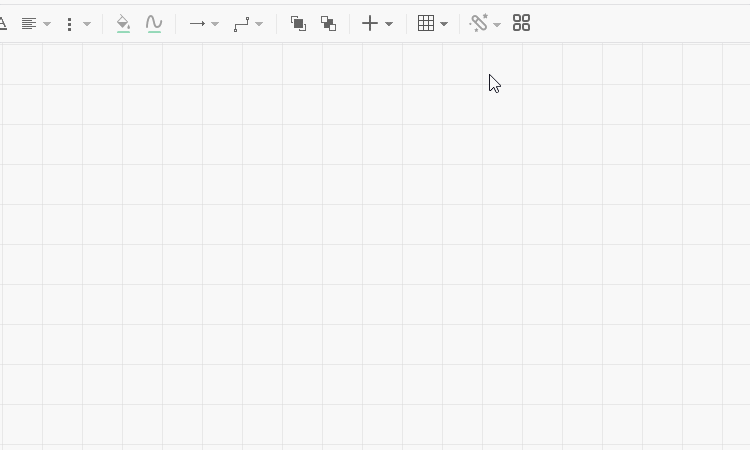Click the text alignment icon
Screen dimensions: 750x450
tap(29, 23)
